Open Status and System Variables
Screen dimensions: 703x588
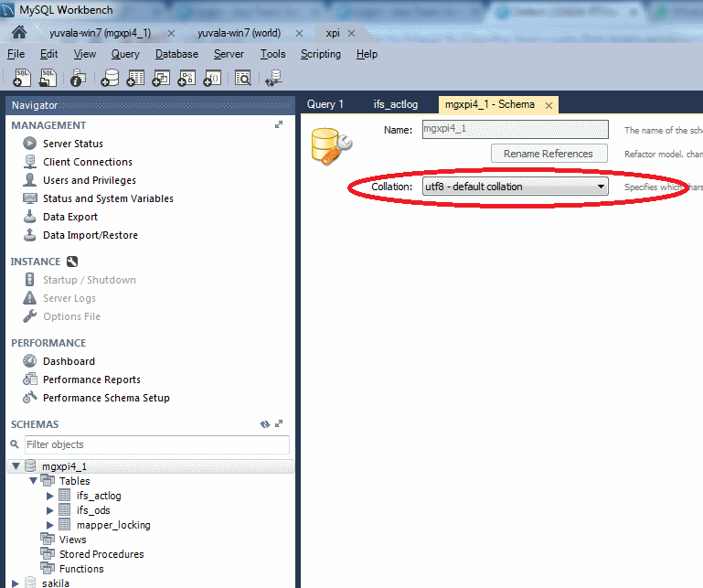(108, 198)
